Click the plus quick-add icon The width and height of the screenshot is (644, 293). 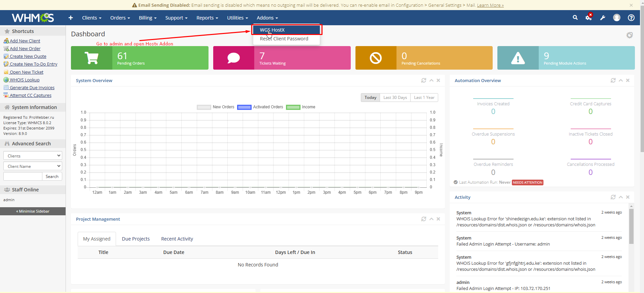tap(71, 18)
